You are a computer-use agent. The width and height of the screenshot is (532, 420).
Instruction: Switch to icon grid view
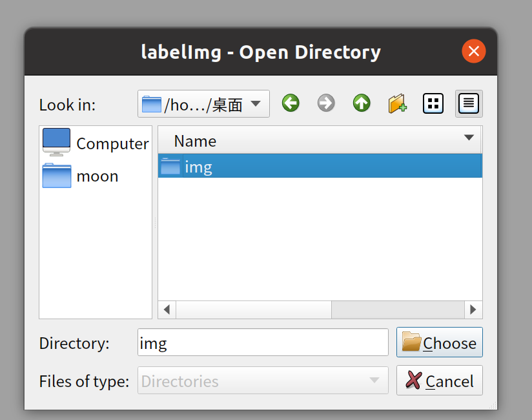(x=433, y=103)
